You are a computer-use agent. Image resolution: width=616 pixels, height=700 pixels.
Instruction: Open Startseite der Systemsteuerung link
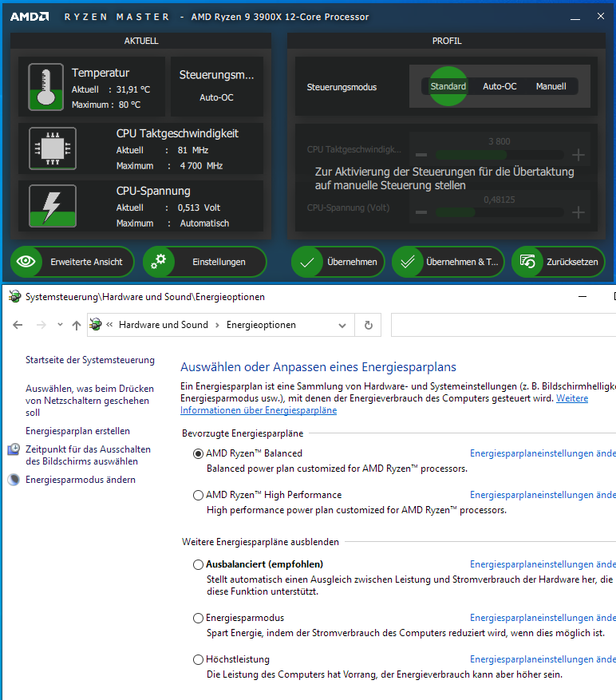pos(89,360)
